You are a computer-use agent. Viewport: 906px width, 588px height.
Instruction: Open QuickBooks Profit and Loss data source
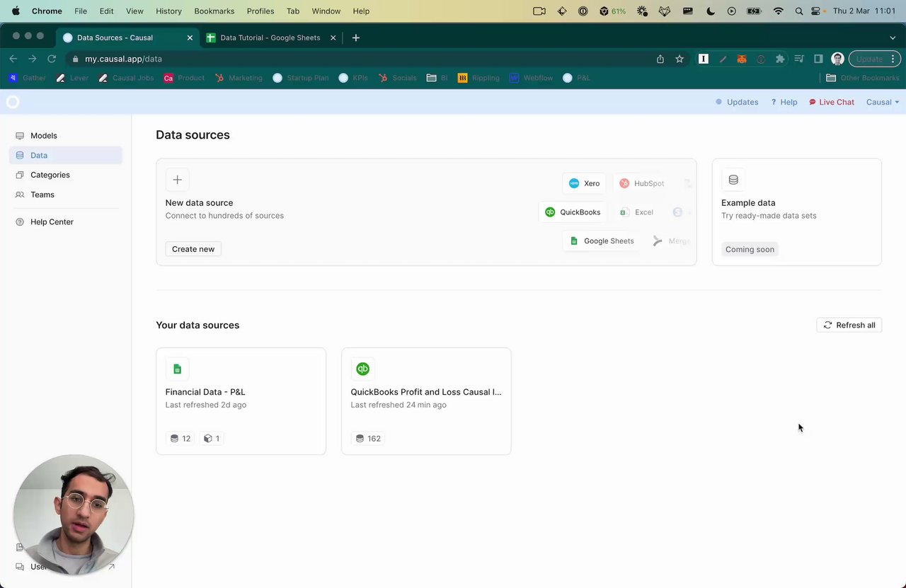426,401
